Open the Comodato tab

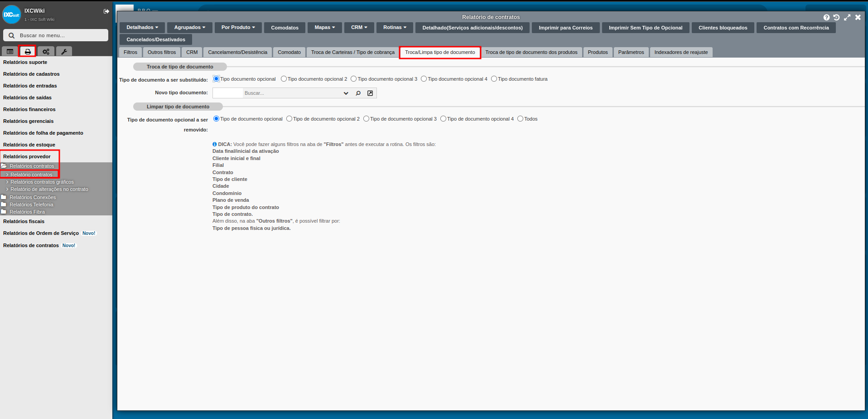point(289,52)
